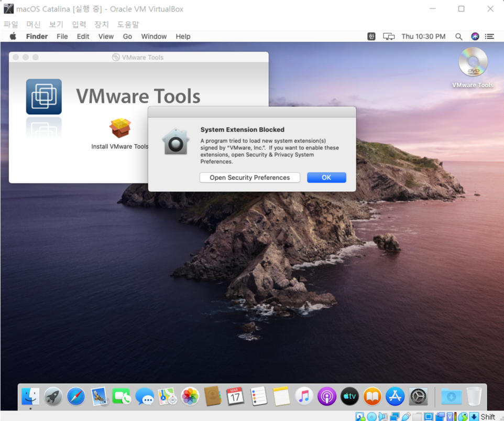This screenshot has height=421, width=504.
Task: Click VirtualBox mouse integration status icon
Action: (463, 416)
